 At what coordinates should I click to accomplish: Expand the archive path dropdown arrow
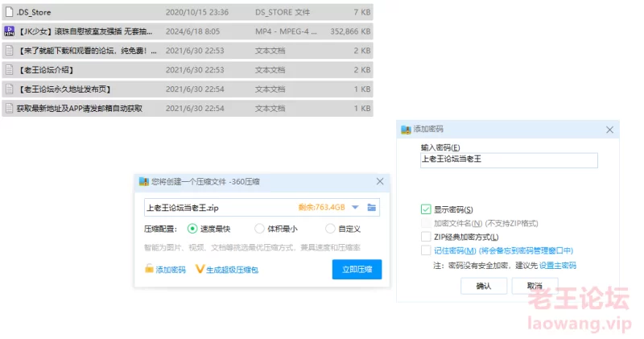(x=355, y=208)
